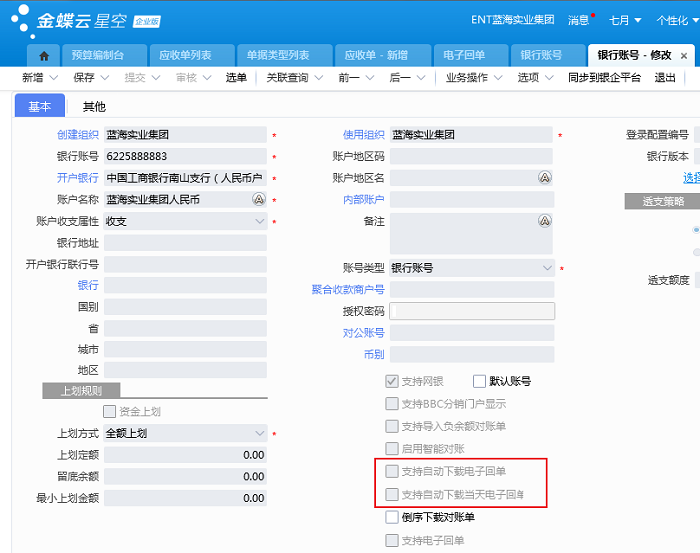Open the 上划方式 dropdown
This screenshot has width=700, height=553.
[x=259, y=434]
